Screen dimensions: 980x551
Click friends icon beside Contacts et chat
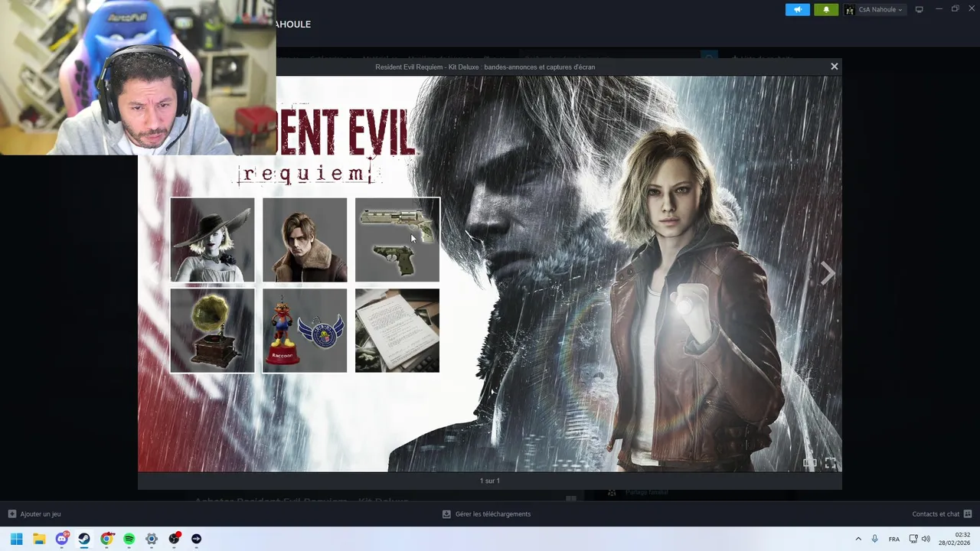[x=968, y=514]
